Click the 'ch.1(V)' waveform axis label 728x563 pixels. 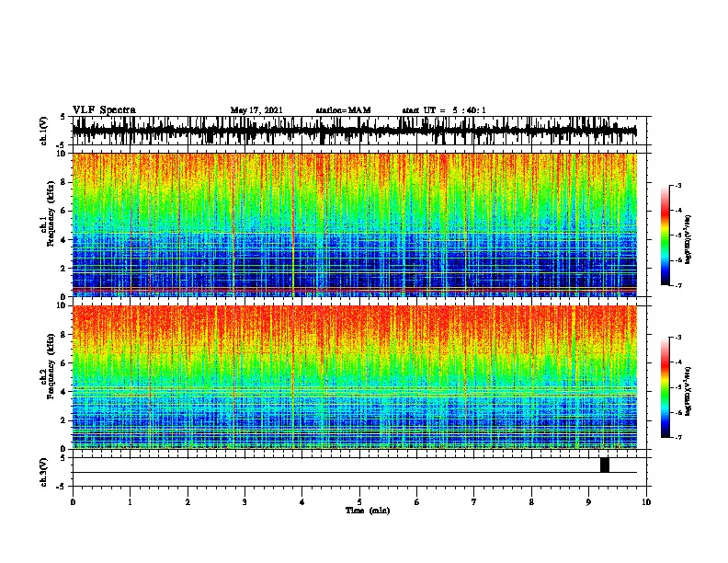[44, 131]
